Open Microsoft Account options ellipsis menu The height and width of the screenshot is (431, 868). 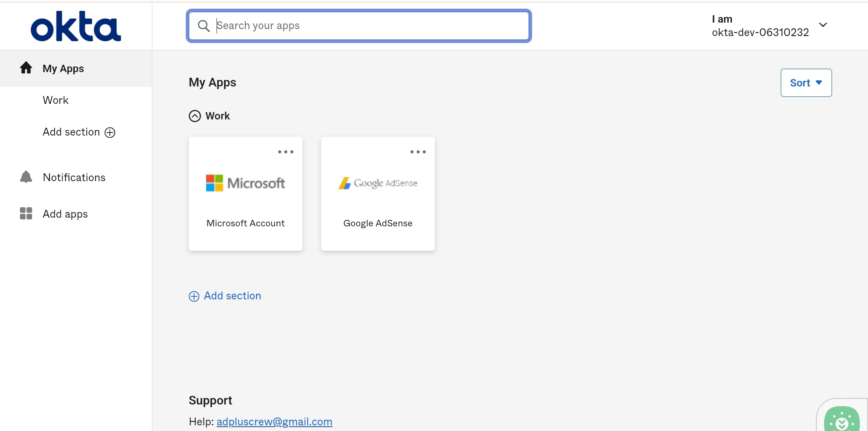[x=286, y=152]
